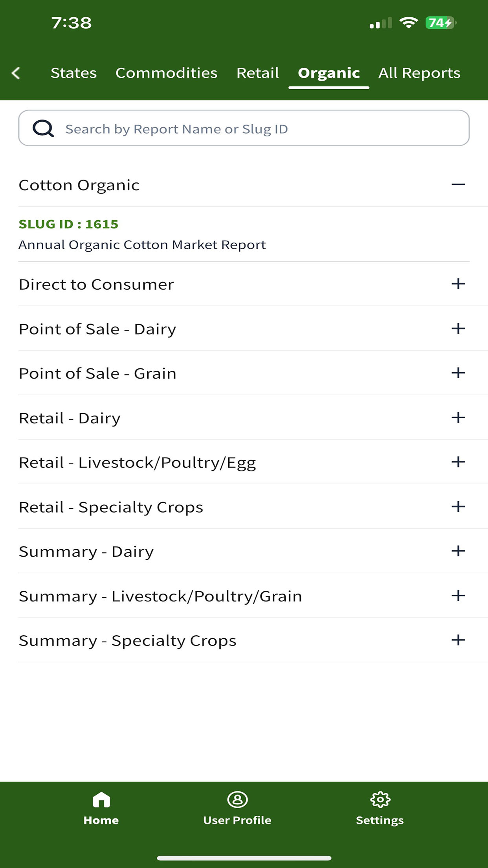Focus the Search by Report Name field
Viewport: 488px width, 868px height.
(x=244, y=128)
